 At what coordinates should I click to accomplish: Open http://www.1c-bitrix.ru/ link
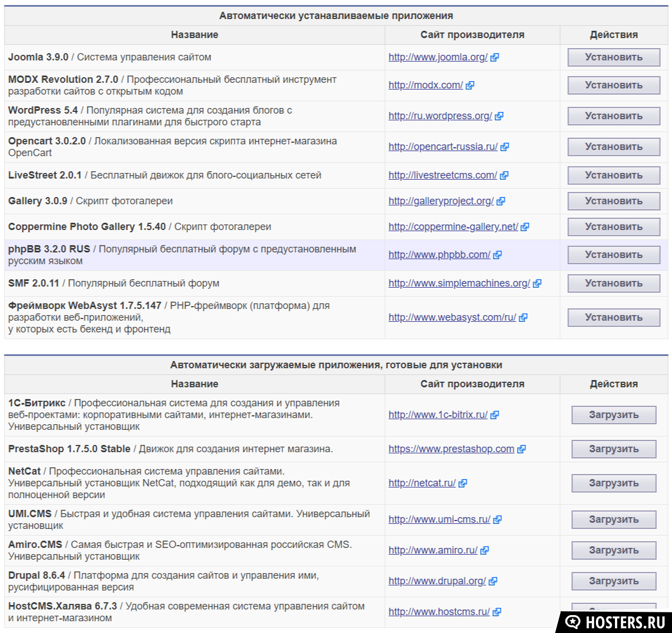438,415
